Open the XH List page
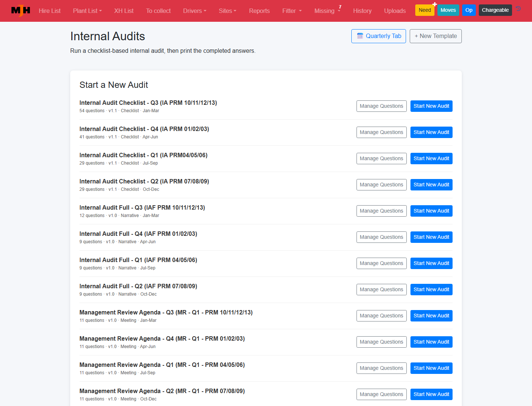The width and height of the screenshot is (532, 406). coord(124,11)
